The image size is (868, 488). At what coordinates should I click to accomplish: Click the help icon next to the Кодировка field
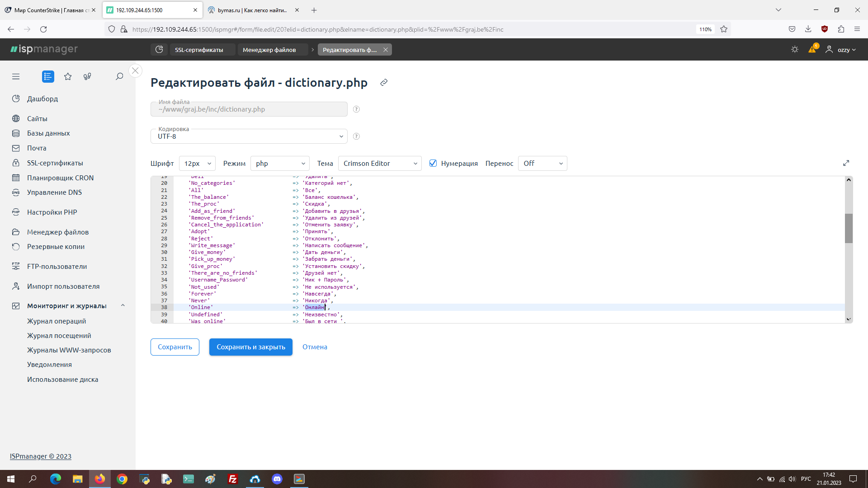point(356,136)
